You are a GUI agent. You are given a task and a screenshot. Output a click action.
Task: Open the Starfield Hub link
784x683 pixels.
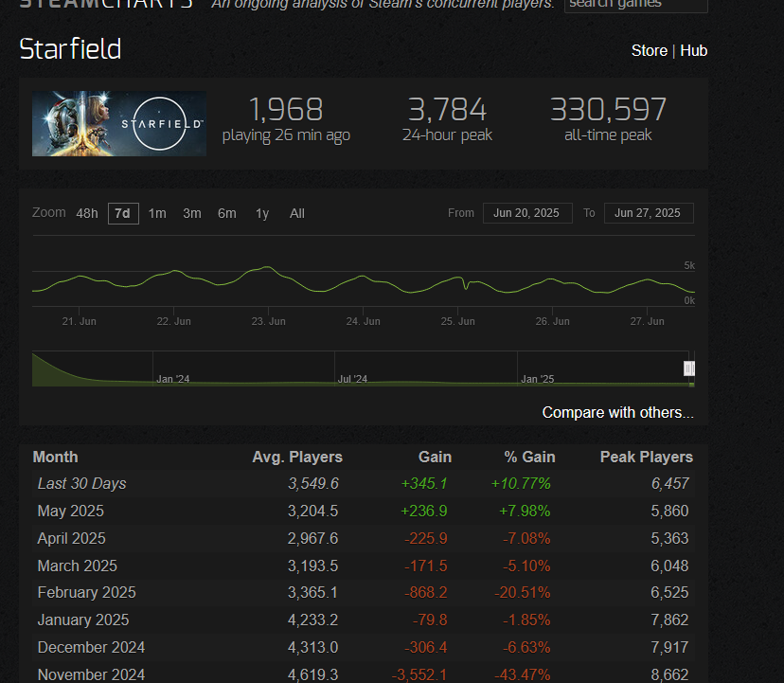point(693,50)
